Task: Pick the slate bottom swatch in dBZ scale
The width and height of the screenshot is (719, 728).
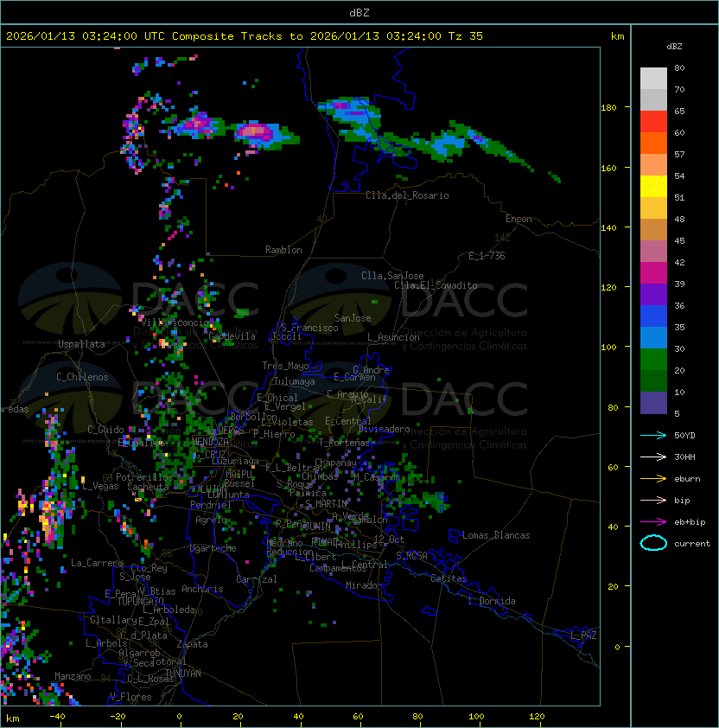Action: (653, 403)
